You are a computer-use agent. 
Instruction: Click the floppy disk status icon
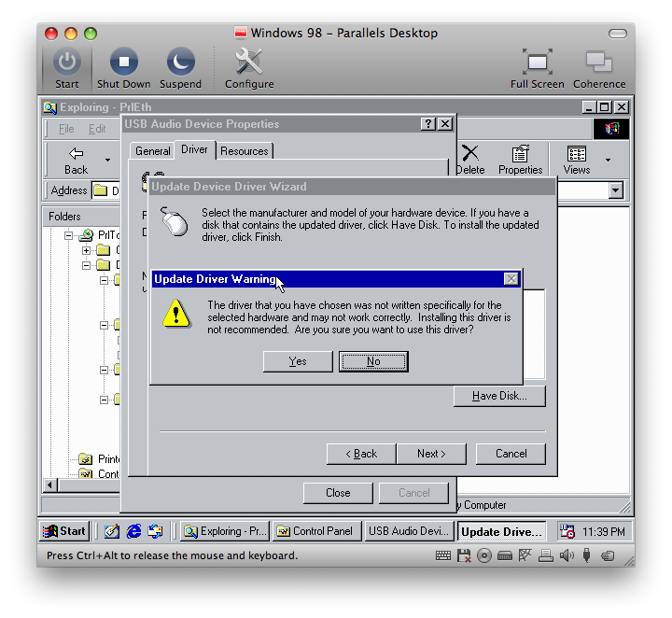[x=463, y=555]
